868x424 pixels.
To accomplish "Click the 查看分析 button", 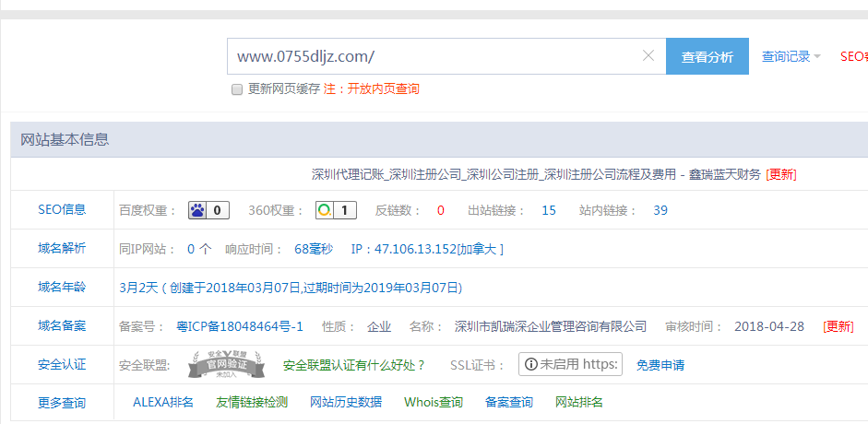I will click(x=707, y=56).
